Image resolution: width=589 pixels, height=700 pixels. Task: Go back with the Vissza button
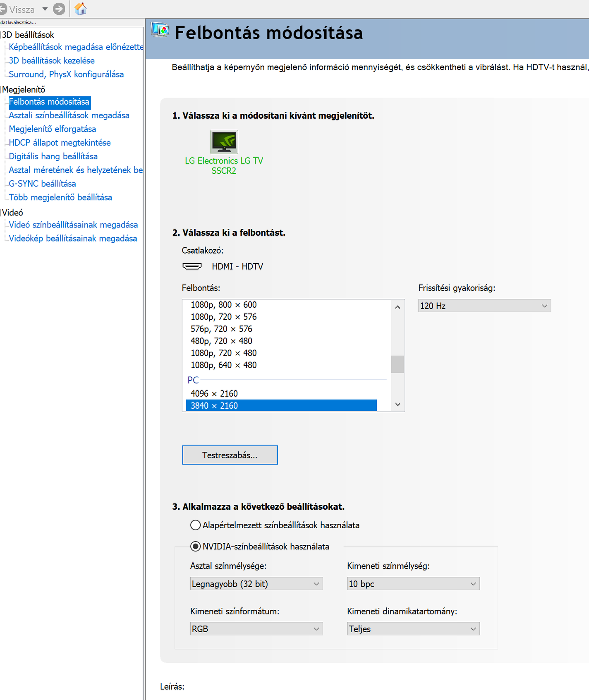click(x=17, y=9)
